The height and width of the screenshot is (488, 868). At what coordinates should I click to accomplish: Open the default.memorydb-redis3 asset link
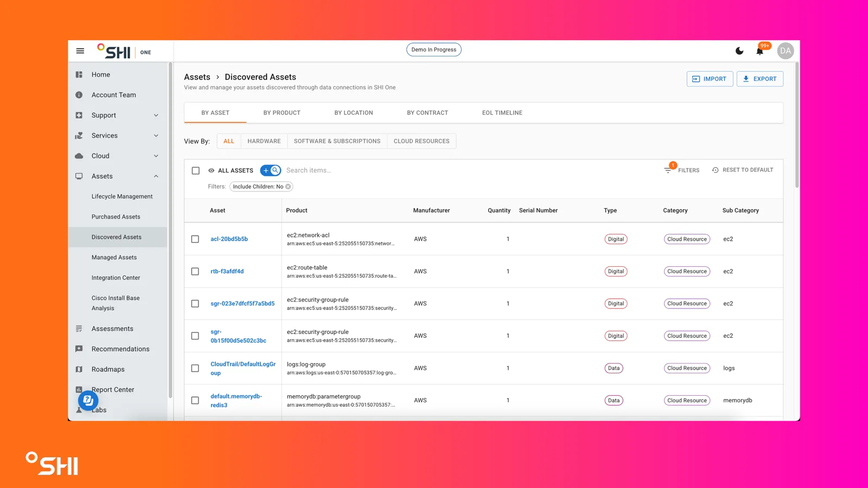(x=236, y=401)
